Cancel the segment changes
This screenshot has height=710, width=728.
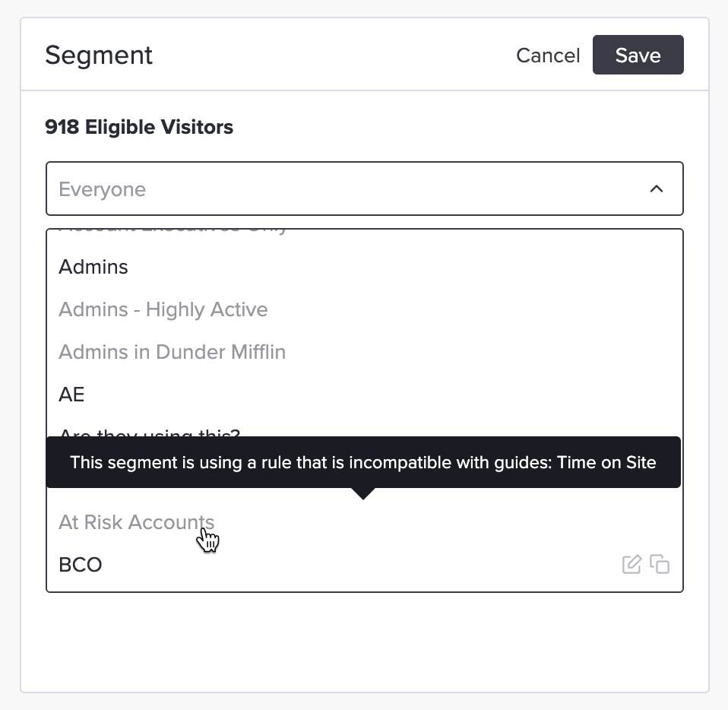point(548,55)
